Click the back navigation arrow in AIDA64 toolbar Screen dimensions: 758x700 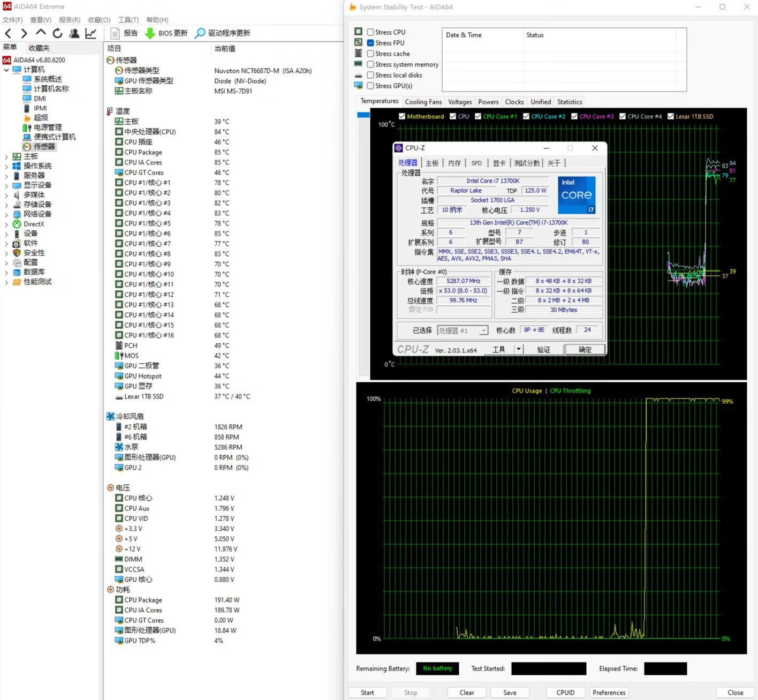pyautogui.click(x=8, y=33)
